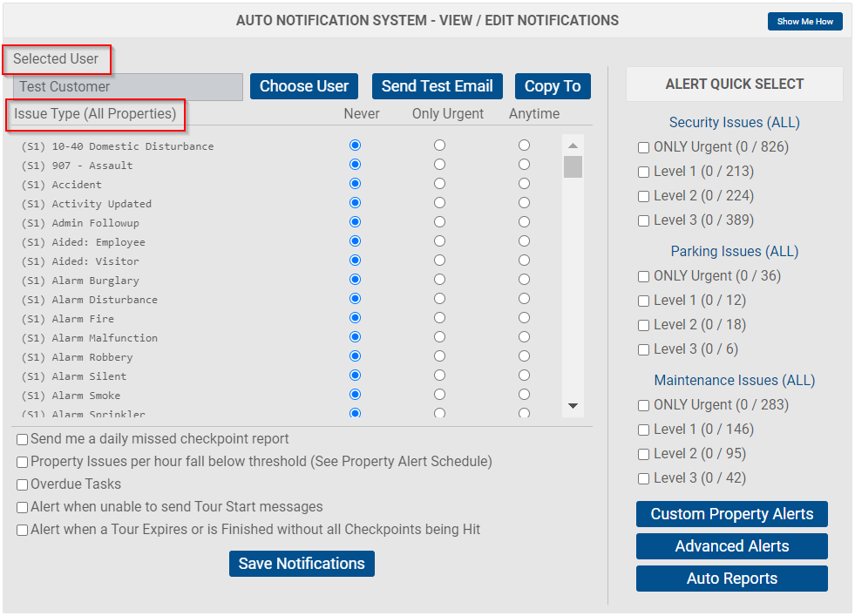Set Accident notification to Anytime
This screenshot has height=616, width=855.
click(x=524, y=184)
